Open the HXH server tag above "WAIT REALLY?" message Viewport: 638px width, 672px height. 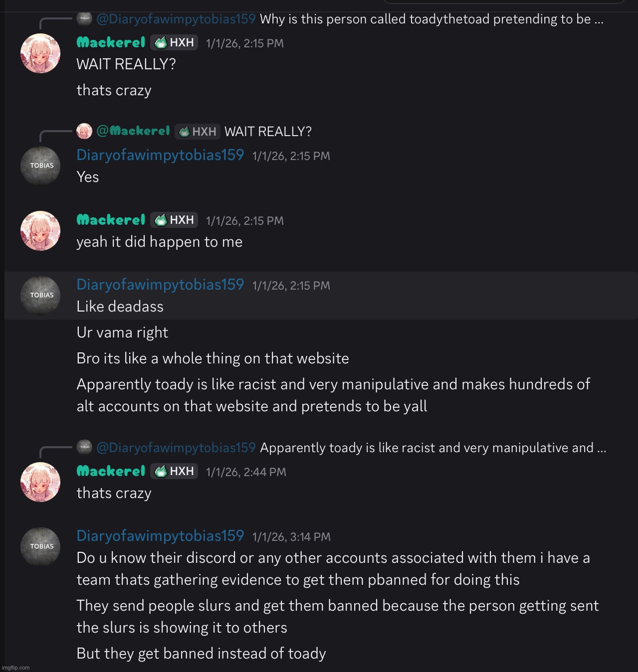174,43
